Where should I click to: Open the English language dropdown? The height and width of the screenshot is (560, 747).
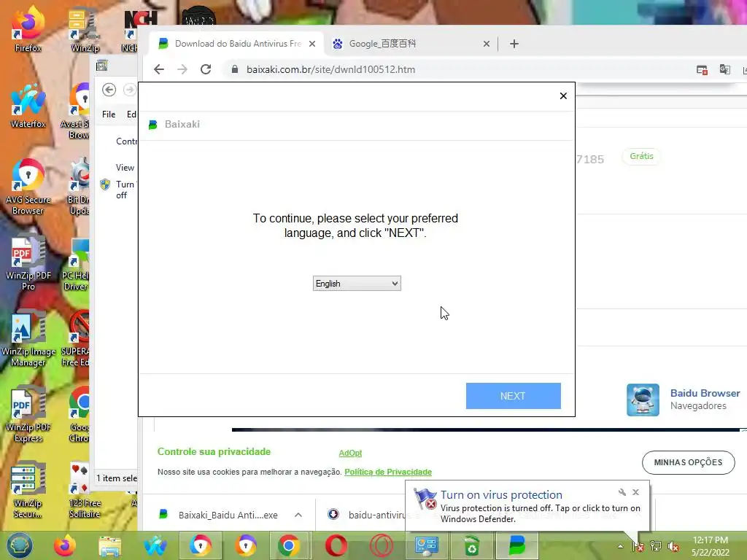357,284
